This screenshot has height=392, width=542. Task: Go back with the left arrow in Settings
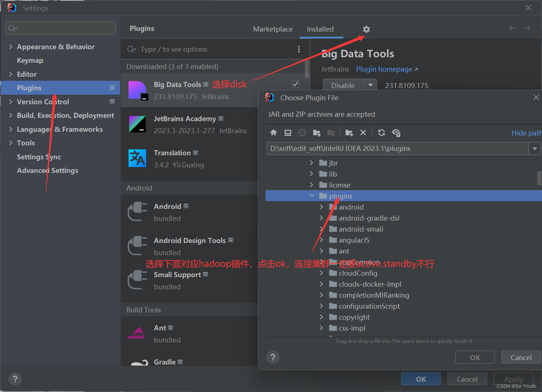pyautogui.click(x=512, y=28)
